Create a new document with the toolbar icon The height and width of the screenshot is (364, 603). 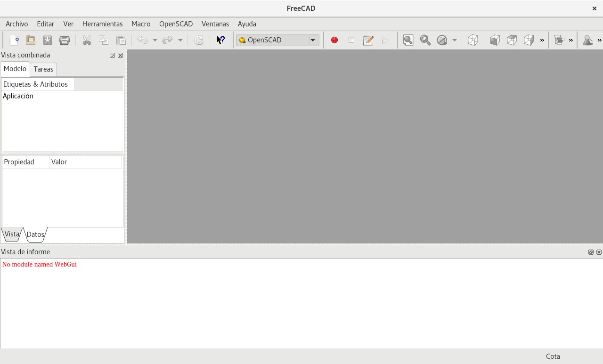pos(14,40)
